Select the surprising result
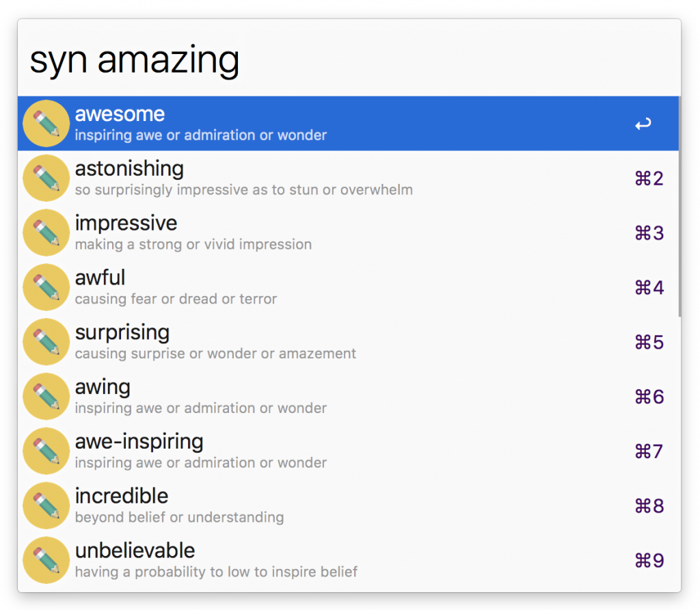The image size is (700, 610). [122, 333]
